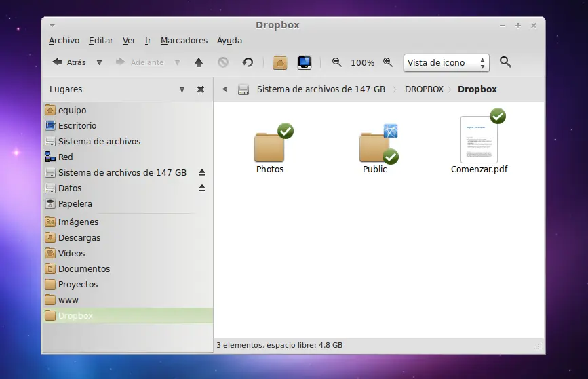
Task: Click the stop loading icon
Action: click(223, 62)
